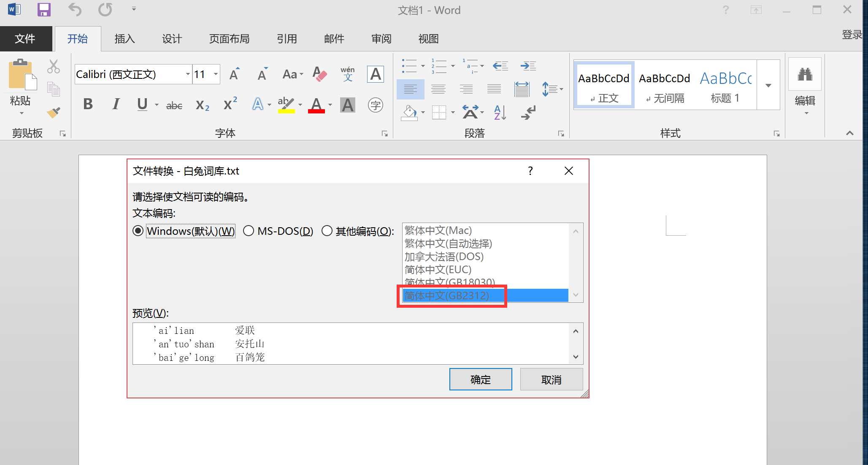
Task: Click the Clear Formatting eraser icon
Action: pyautogui.click(x=319, y=75)
